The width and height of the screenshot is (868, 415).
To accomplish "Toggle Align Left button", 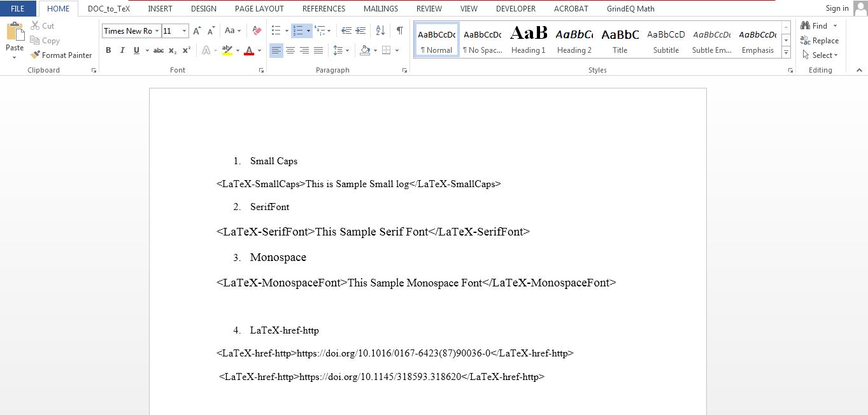I will tap(276, 50).
